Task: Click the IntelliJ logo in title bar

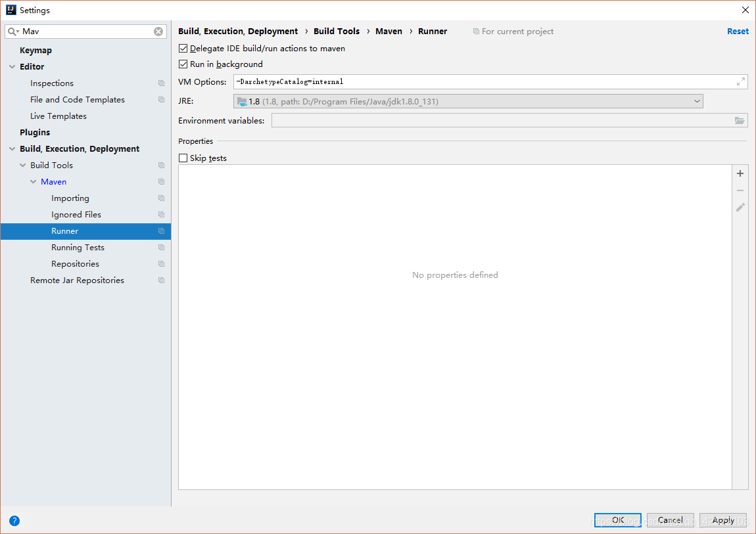Action: [x=11, y=10]
